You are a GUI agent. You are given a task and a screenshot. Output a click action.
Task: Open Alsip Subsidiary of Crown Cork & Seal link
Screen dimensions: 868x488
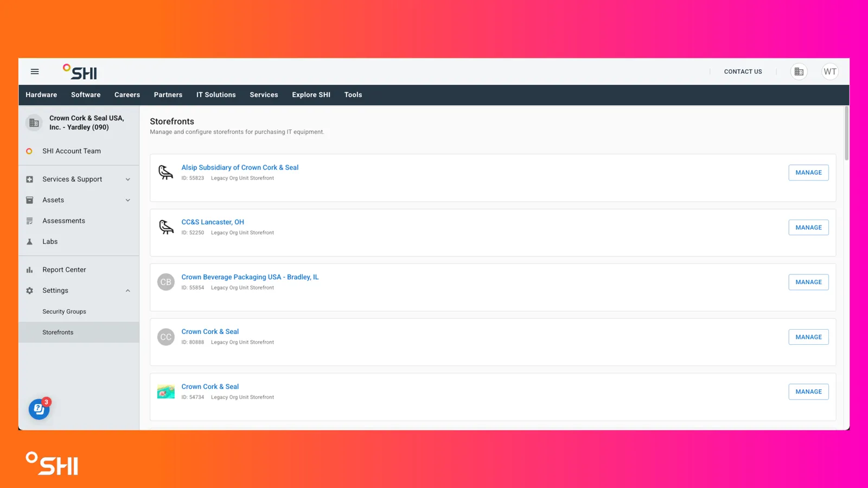pyautogui.click(x=240, y=168)
